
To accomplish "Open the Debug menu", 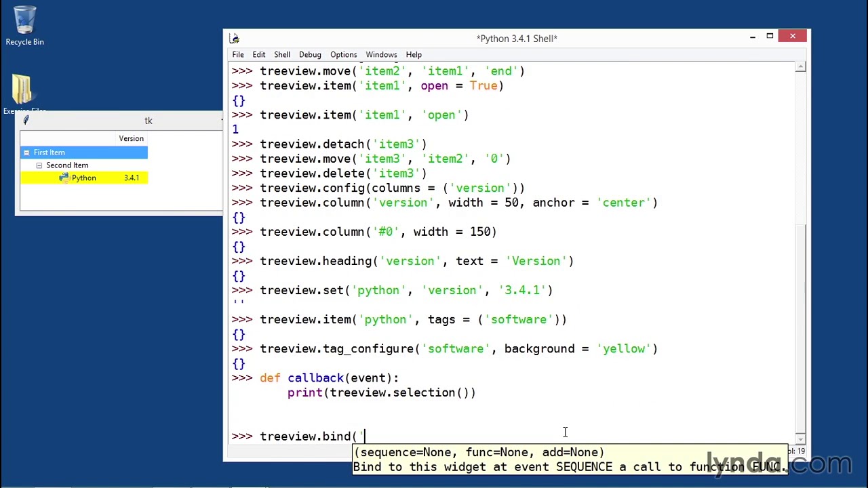I will pyautogui.click(x=310, y=55).
